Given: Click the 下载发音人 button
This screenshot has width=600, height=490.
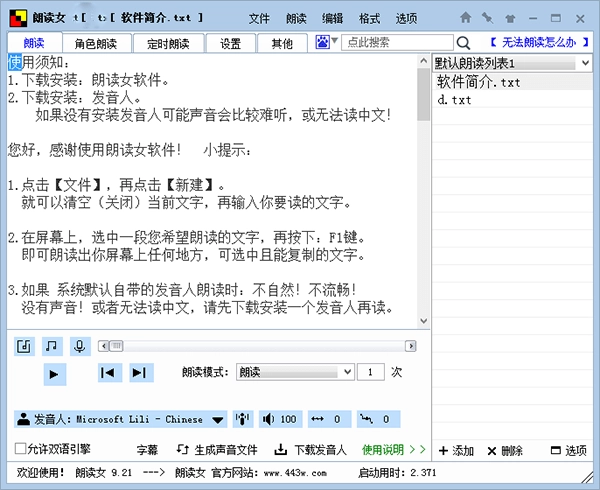Looking at the screenshot, I should 312,450.
